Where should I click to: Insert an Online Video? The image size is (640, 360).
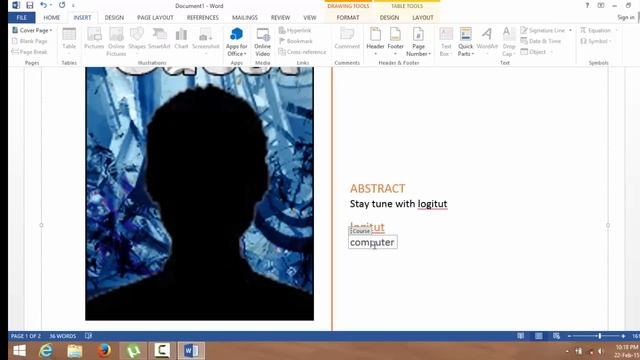point(262,42)
